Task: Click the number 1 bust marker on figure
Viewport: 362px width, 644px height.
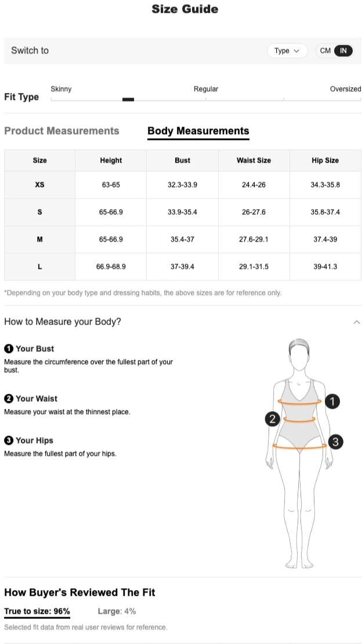Action: pos(332,401)
